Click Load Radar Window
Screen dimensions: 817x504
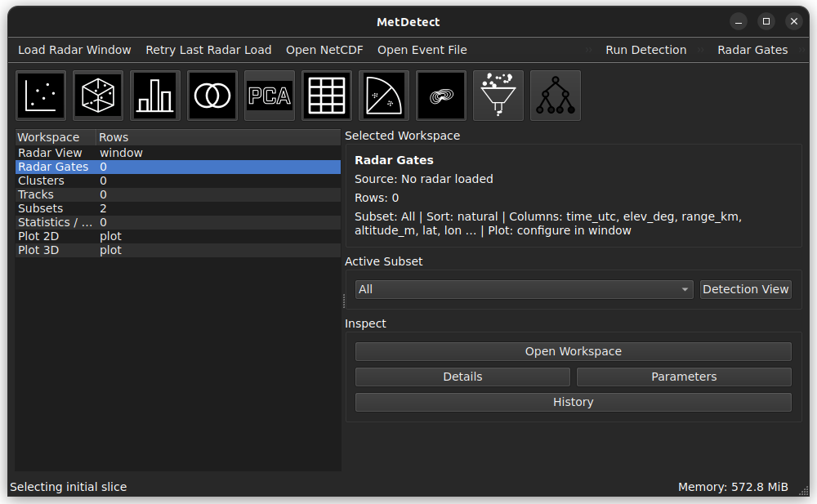pos(74,50)
